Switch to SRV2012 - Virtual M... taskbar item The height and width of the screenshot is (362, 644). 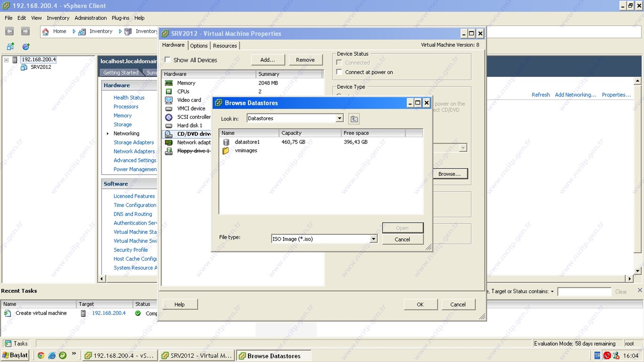[x=196, y=356]
